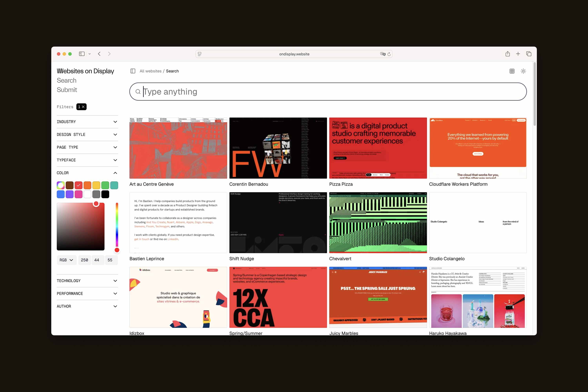The image size is (588, 392).
Task: Expand the INDUSTRY filter
Action: pyautogui.click(x=87, y=122)
